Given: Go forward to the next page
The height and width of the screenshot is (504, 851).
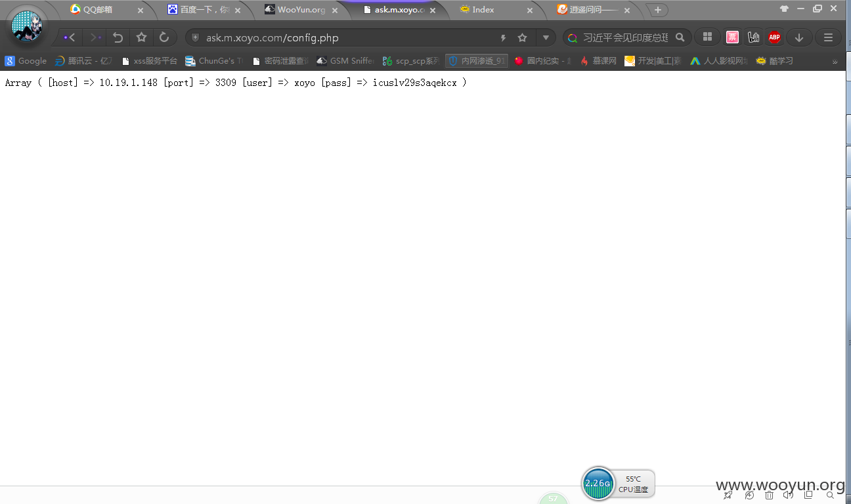Looking at the screenshot, I should (96, 37).
